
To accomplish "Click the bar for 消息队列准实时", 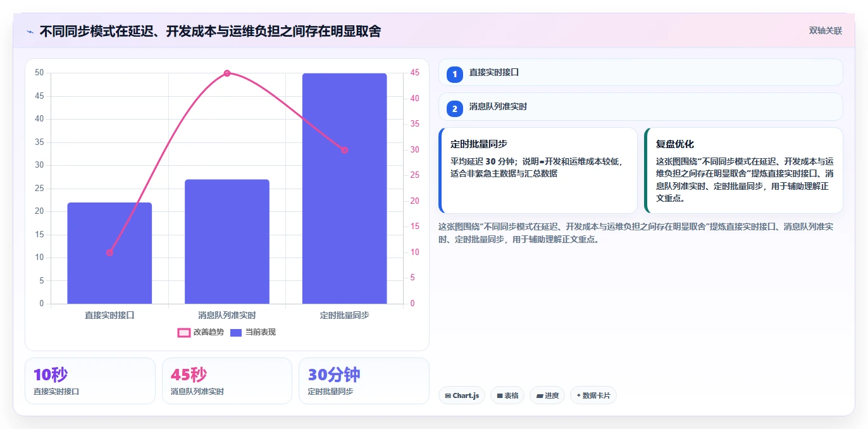I will [227, 242].
